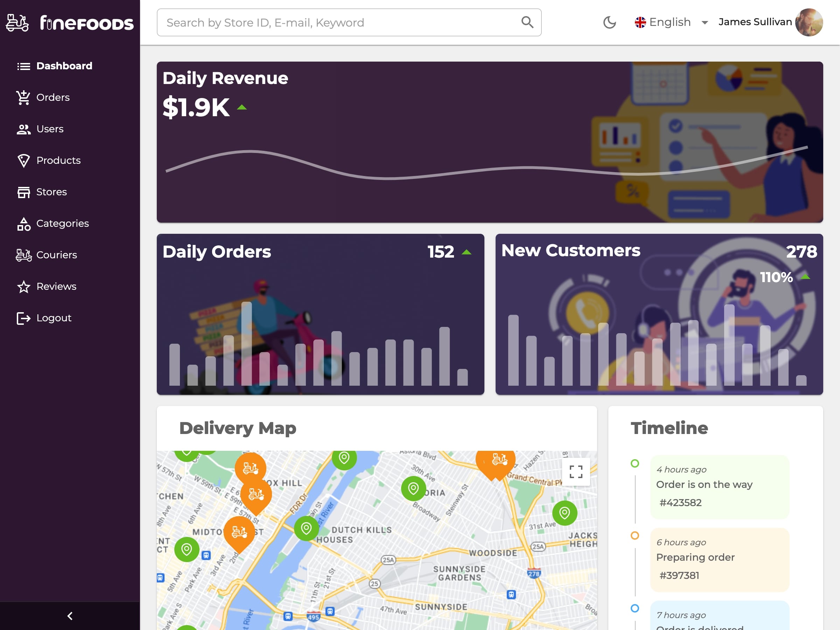Viewport: 840px width, 630px height.
Task: Toggle fullscreen on the delivery map
Action: (x=576, y=472)
